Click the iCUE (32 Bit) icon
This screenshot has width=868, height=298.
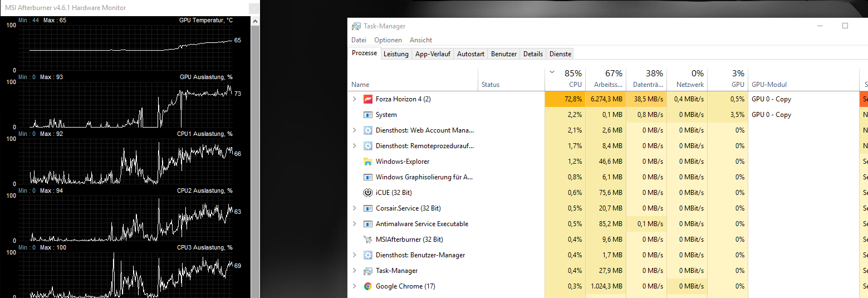[x=367, y=193]
